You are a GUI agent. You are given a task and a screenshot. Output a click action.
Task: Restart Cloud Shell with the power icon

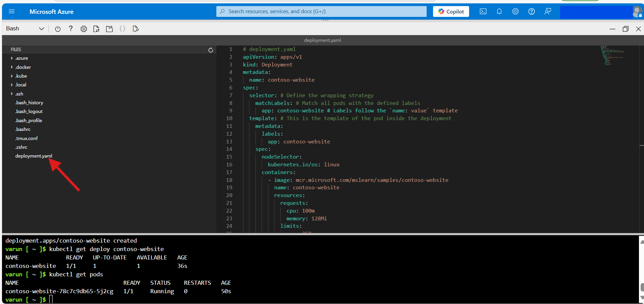(x=58, y=29)
